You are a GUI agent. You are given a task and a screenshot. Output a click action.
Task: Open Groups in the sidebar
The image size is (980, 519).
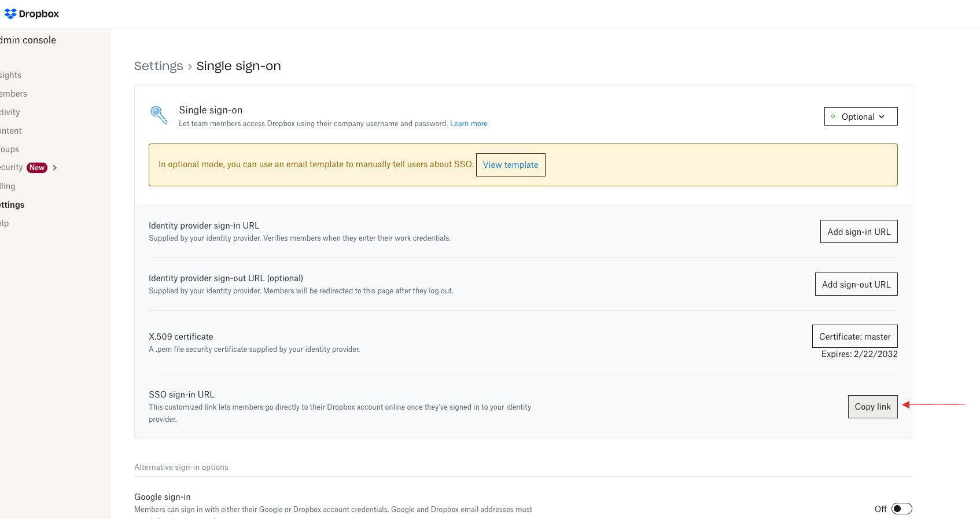[9, 149]
